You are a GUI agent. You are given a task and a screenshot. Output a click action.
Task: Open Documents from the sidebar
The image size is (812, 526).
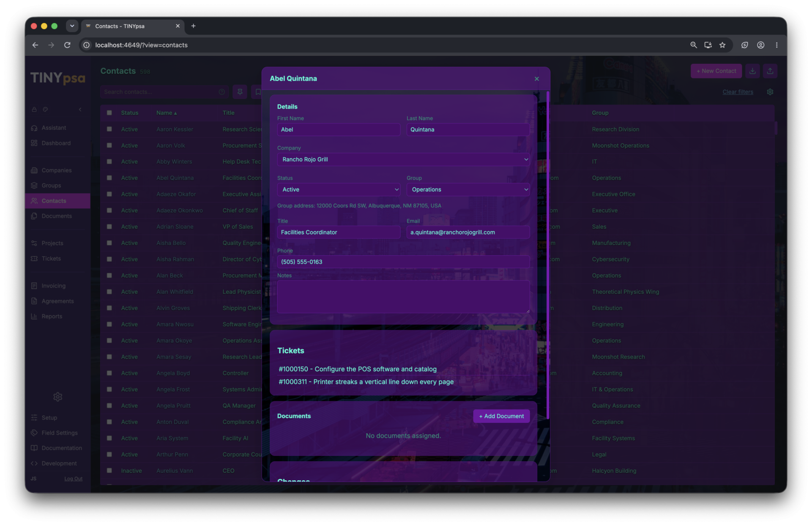(57, 216)
